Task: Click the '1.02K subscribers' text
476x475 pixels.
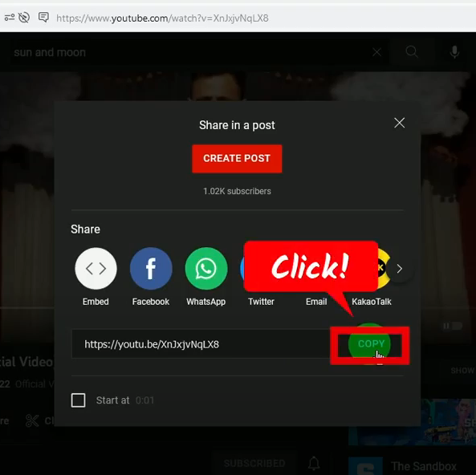Action: pyautogui.click(x=237, y=191)
